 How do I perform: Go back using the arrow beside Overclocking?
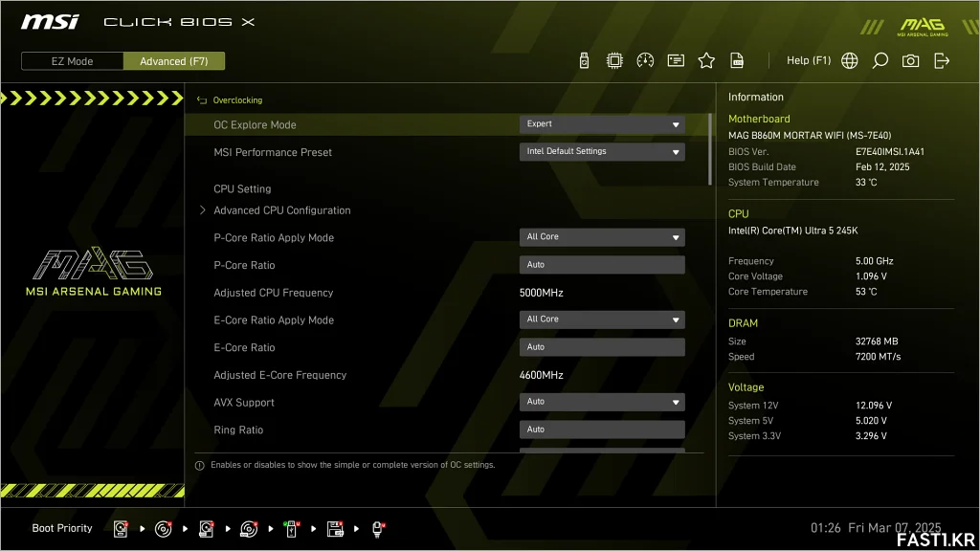tap(201, 99)
